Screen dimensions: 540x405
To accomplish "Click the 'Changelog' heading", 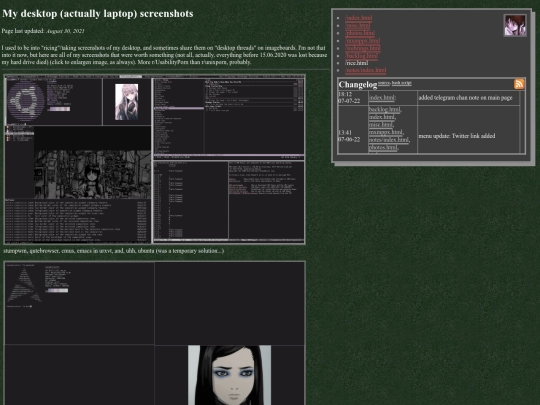I will click(x=358, y=84).
